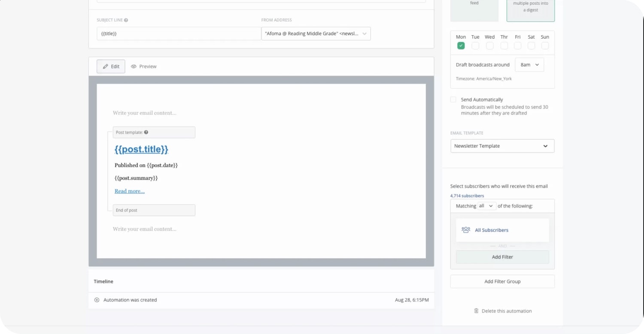This screenshot has width=644, height=334.
Task: Click the subject line help icon
Action: click(126, 20)
